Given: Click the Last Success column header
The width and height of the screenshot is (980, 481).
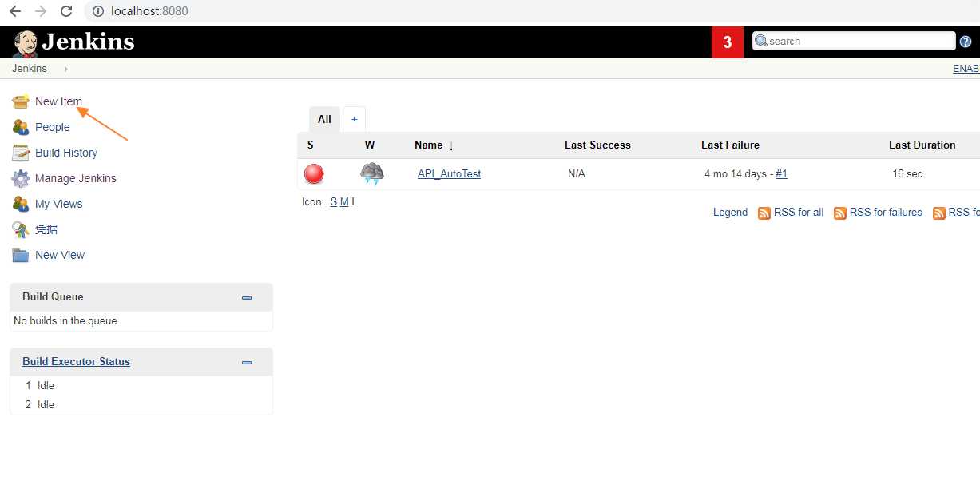Looking at the screenshot, I should point(597,145).
